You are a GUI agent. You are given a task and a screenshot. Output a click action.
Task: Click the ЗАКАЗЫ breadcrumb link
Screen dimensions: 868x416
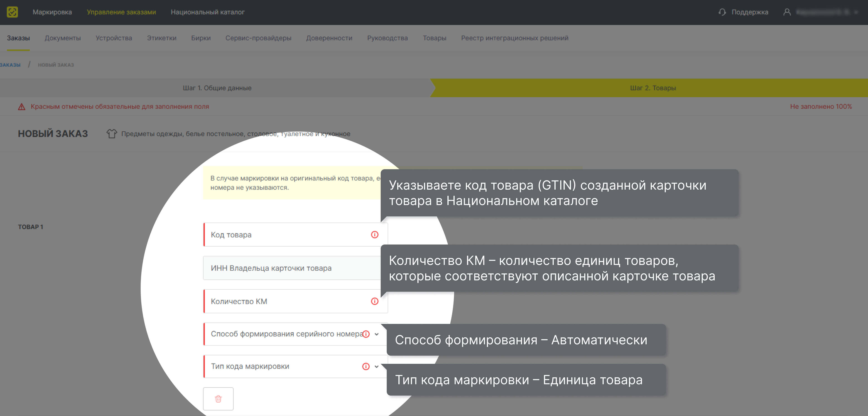click(10, 65)
